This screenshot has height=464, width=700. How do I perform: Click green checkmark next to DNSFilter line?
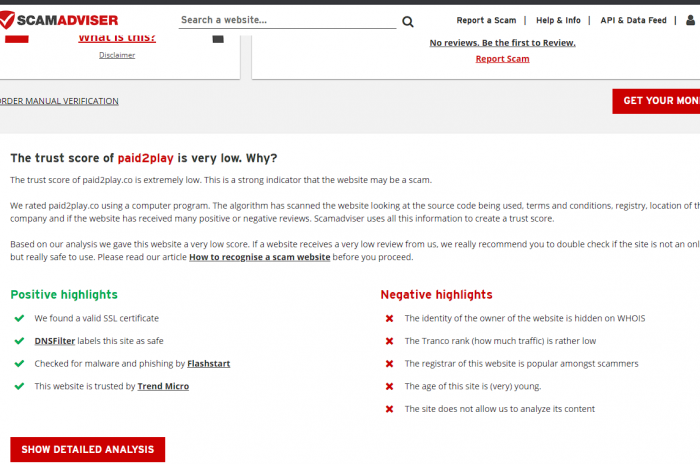(x=19, y=341)
